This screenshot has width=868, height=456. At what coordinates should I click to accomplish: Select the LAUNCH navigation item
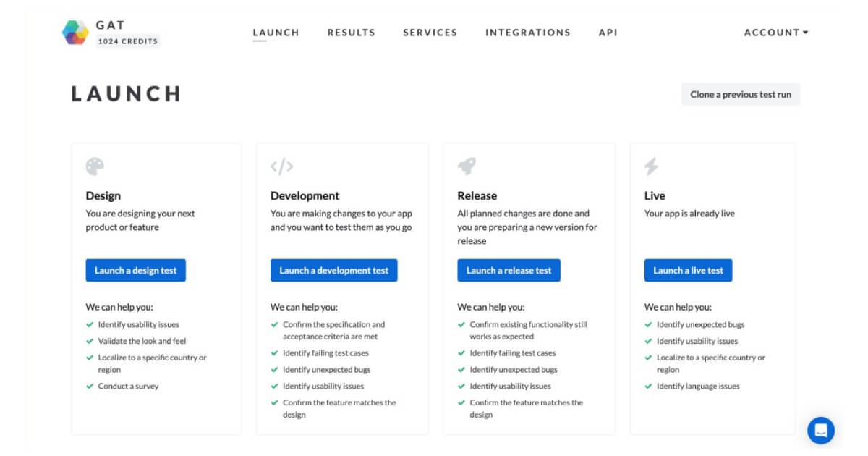276,32
